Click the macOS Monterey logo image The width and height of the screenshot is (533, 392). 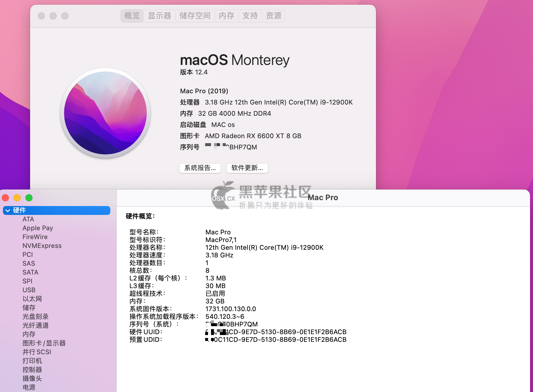click(x=105, y=113)
